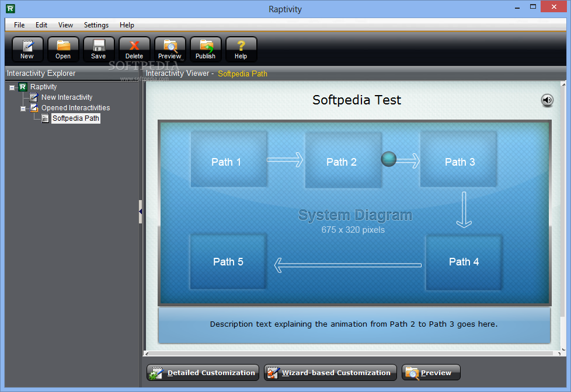Collapse the Raptivity root tree node
The width and height of the screenshot is (571, 392).
pos(12,87)
